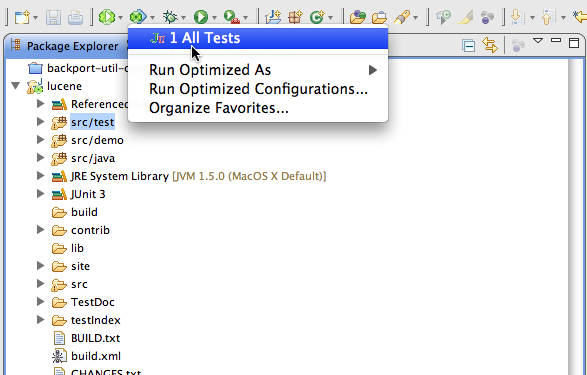
Task: Open the New Java Class dropdown arrow
Action: coord(331,18)
